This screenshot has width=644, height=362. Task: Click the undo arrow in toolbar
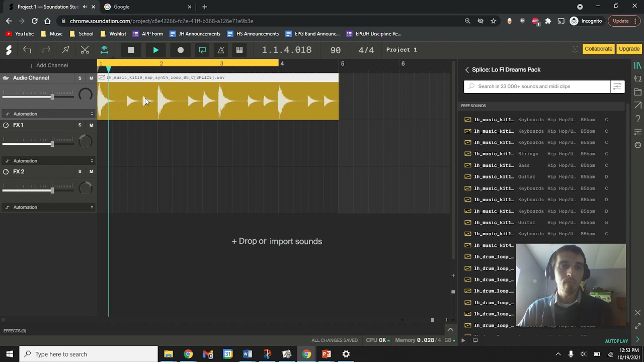(27, 50)
